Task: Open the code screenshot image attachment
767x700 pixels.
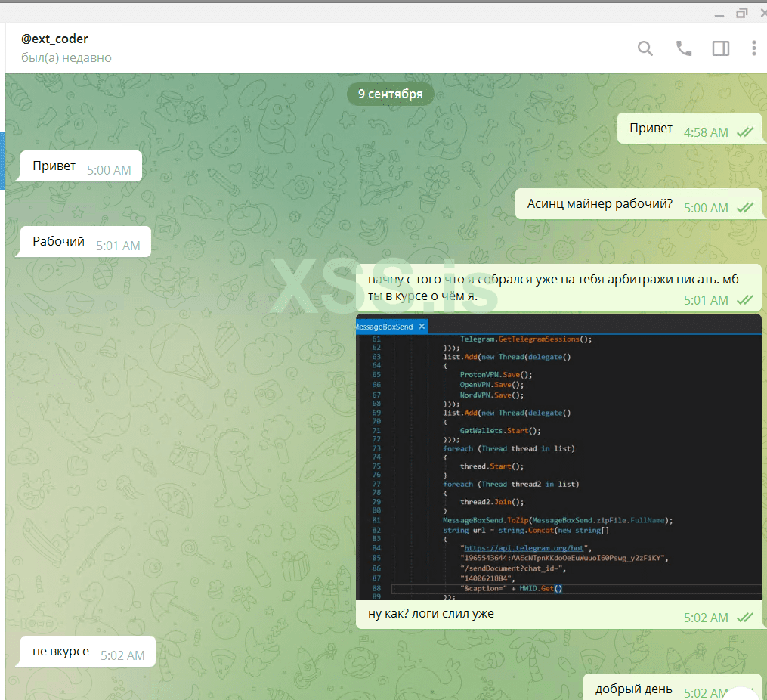Action: click(x=558, y=457)
